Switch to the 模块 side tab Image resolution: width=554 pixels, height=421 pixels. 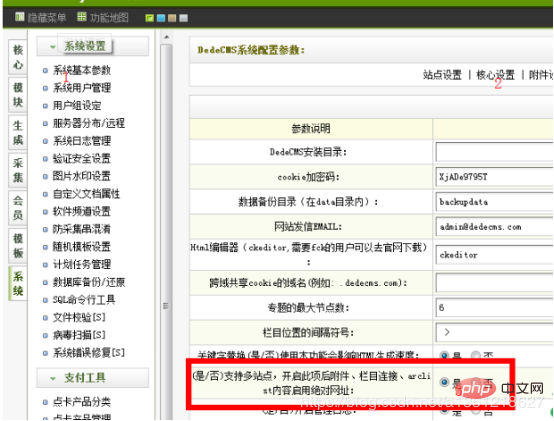[18, 94]
